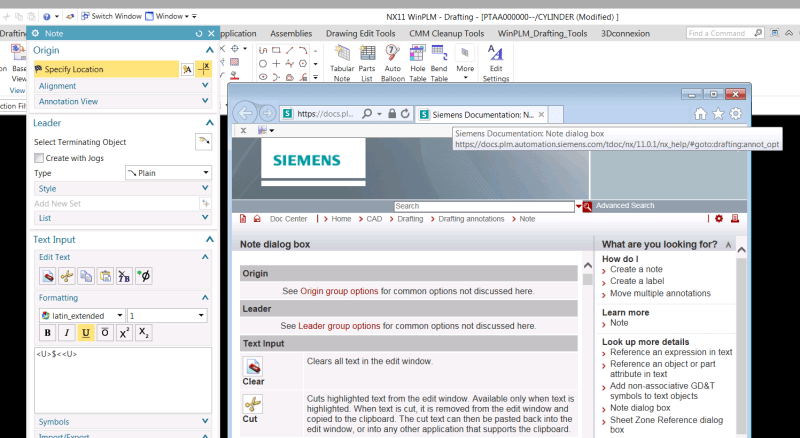The width and height of the screenshot is (800, 438).
Task: Open the text scale factor dropdown
Action: click(167, 315)
